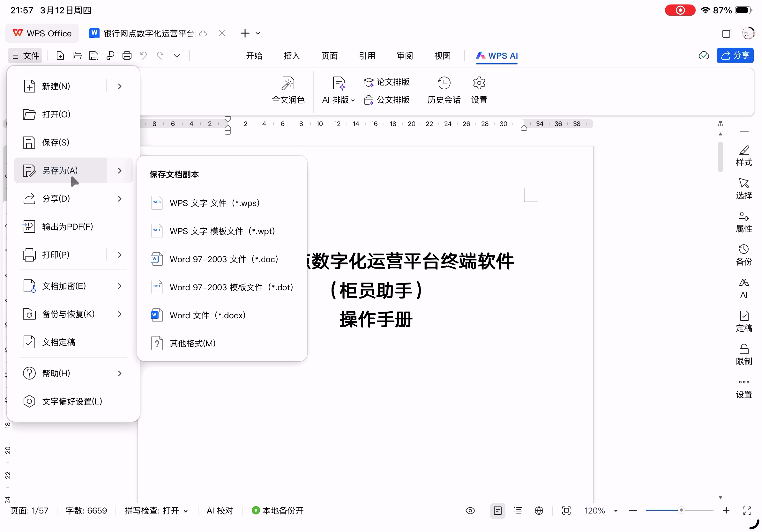Image resolution: width=762 pixels, height=532 pixels.
Task: Click the undo arrow icon
Action: click(143, 56)
